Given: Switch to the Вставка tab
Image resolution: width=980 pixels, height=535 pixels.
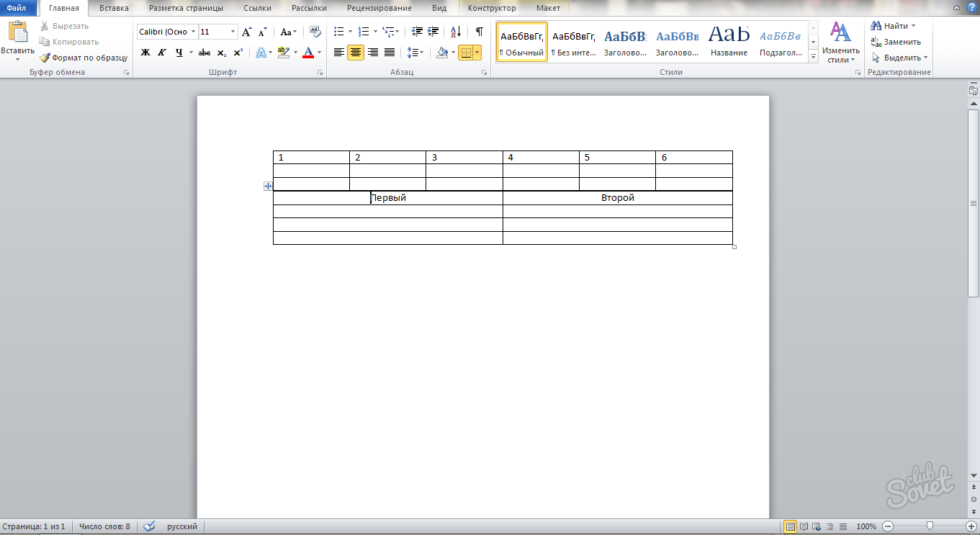Looking at the screenshot, I should point(114,8).
